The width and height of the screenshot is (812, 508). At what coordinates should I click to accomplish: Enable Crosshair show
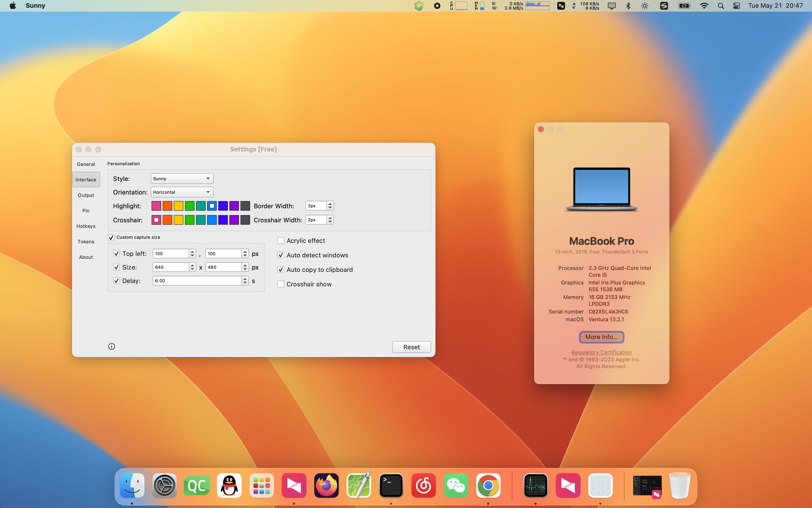pyautogui.click(x=281, y=284)
